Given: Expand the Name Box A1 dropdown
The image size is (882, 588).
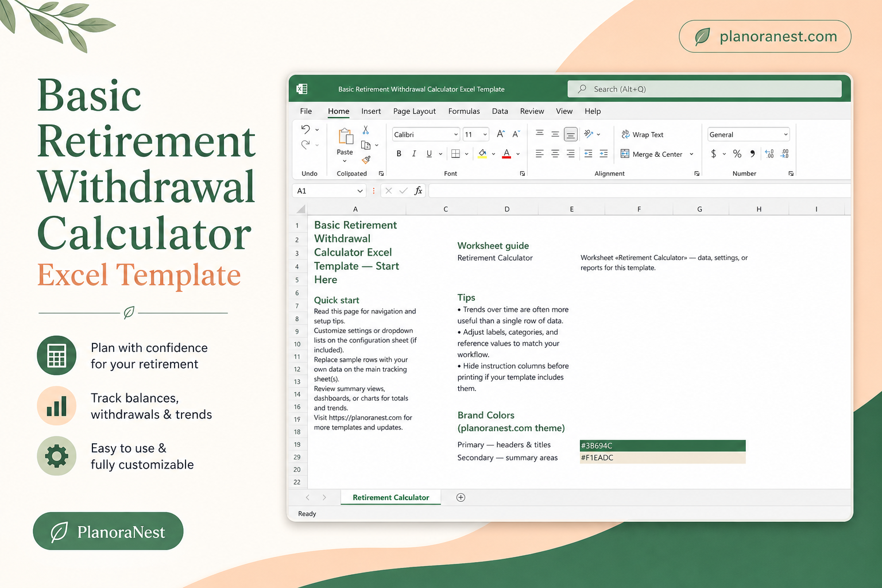Looking at the screenshot, I should coord(360,191).
